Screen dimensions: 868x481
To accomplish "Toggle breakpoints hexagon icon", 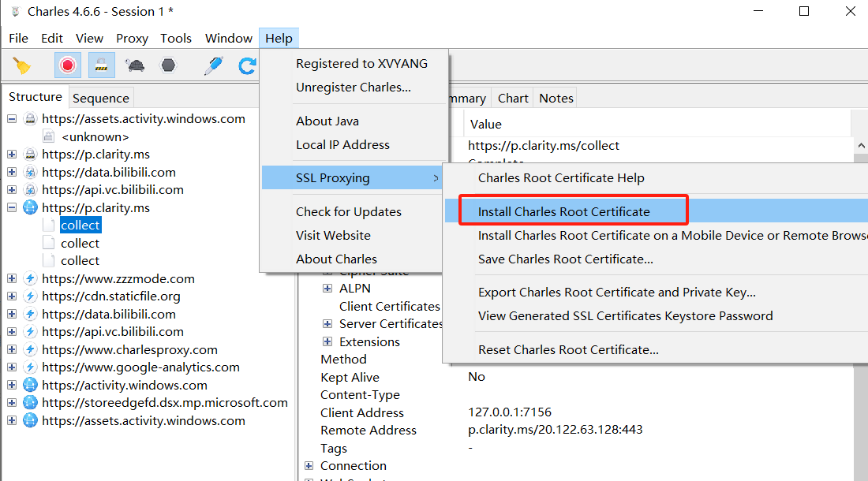I will (x=168, y=65).
